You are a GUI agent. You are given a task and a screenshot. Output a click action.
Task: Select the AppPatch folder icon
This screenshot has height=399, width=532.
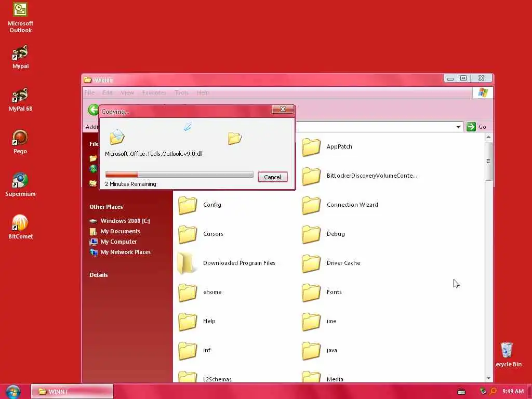click(311, 147)
